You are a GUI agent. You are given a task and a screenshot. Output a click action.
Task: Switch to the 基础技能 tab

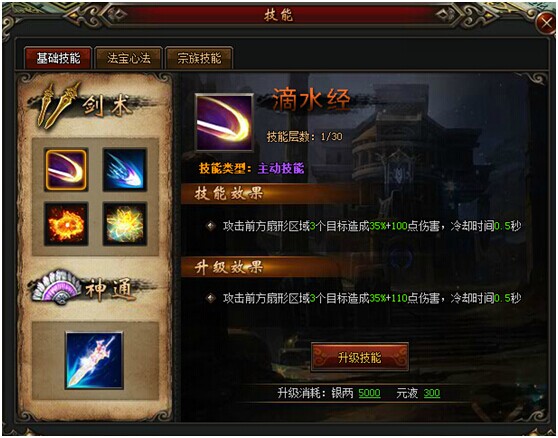click(x=58, y=58)
